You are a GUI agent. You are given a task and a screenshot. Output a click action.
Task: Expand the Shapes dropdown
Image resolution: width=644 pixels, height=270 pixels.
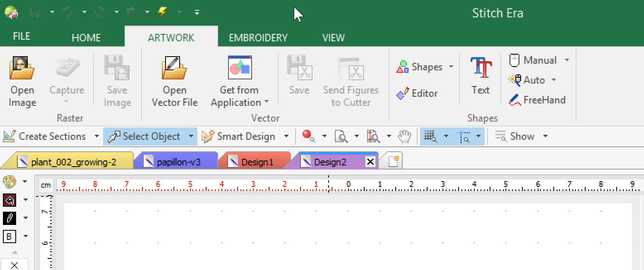click(x=451, y=67)
